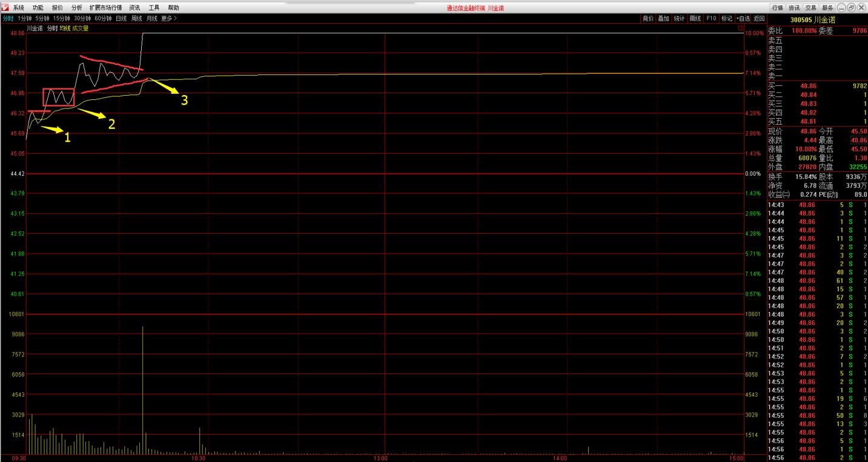Image resolution: width=868 pixels, height=462 pixels.
Task: Click the 标记 mark button
Action: 727,19
